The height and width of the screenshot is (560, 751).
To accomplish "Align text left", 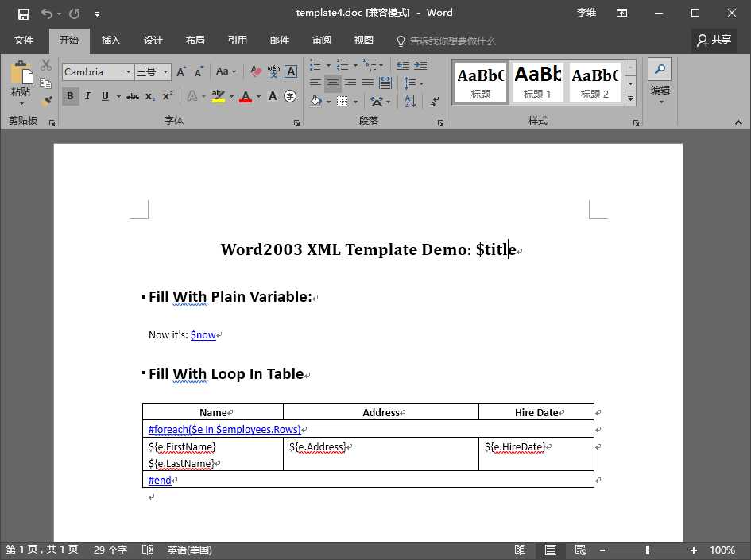I will coord(315,83).
